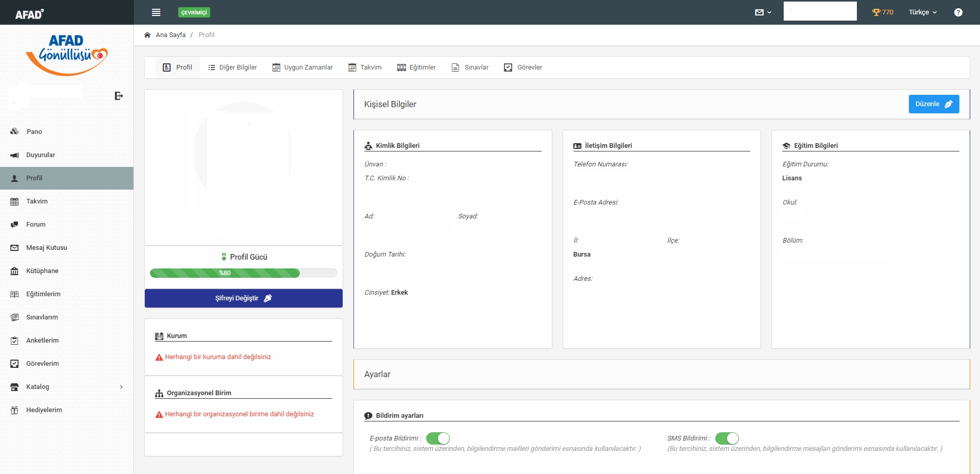Viewport: 980px width, 474px height.
Task: Click the ÇEVRİMİÇİ status badge
Action: point(194,12)
